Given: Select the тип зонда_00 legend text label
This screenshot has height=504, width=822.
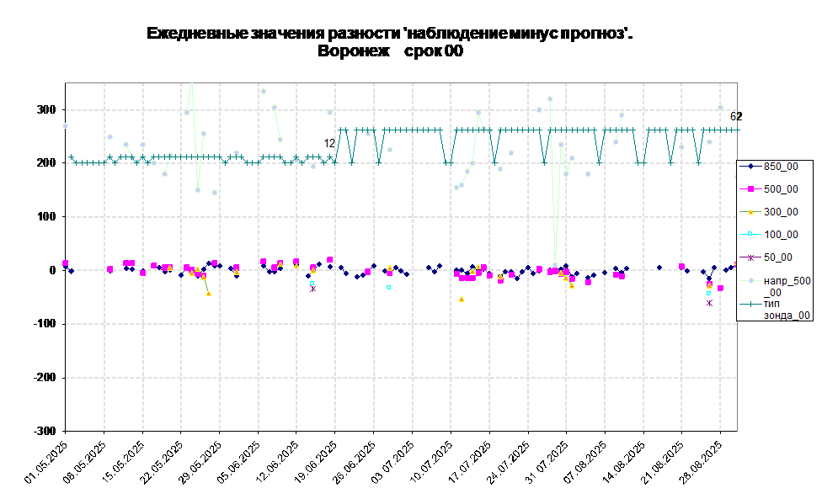Looking at the screenshot, I should coord(787,309).
